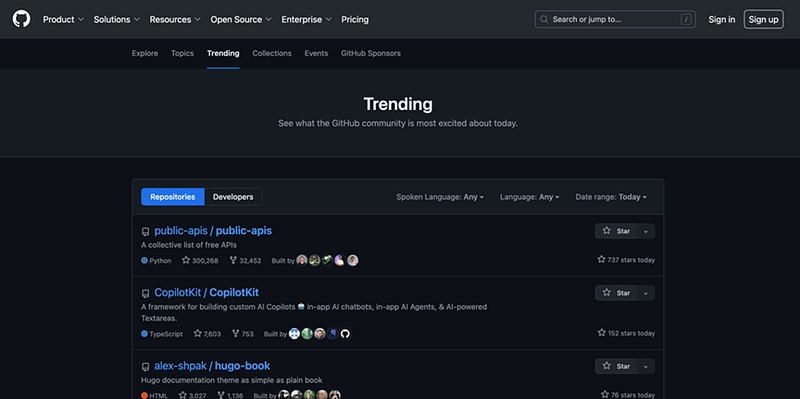Open the Language filter dropdown
Viewport: 800px width, 399px height.
point(530,196)
